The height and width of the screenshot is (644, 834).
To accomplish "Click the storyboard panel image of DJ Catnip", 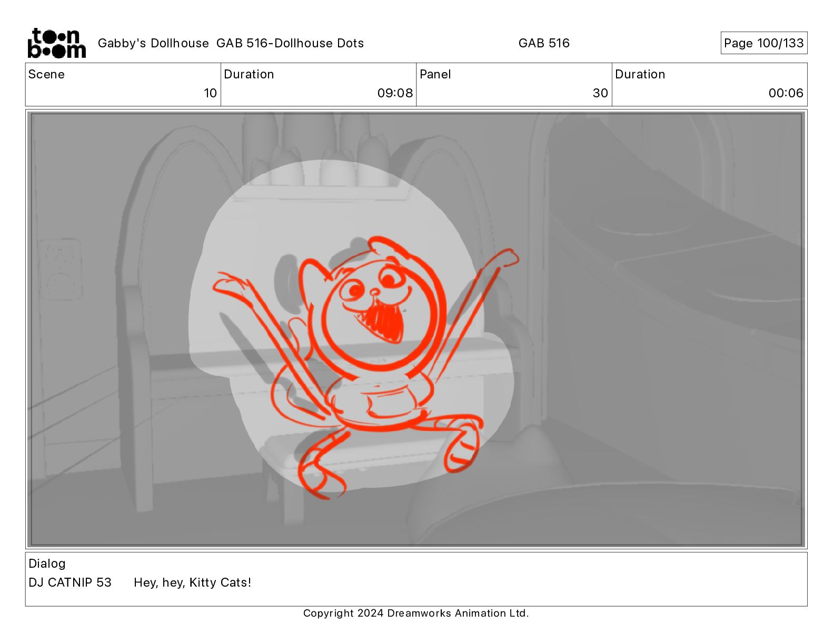I will (416, 329).
